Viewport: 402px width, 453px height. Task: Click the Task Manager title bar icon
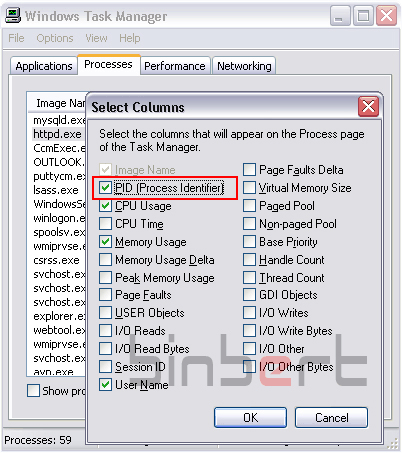point(13,16)
